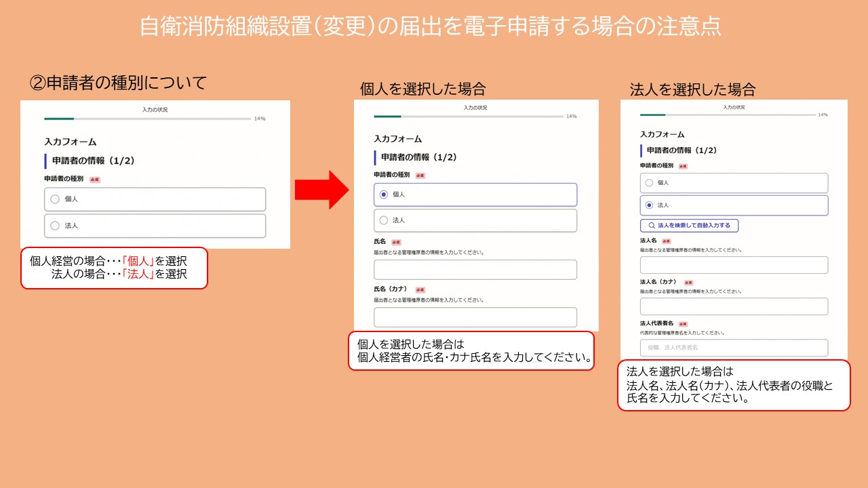868x488 pixels.
Task: Click the 法人代表者名 input with 役職 placeholder
Action: point(734,348)
